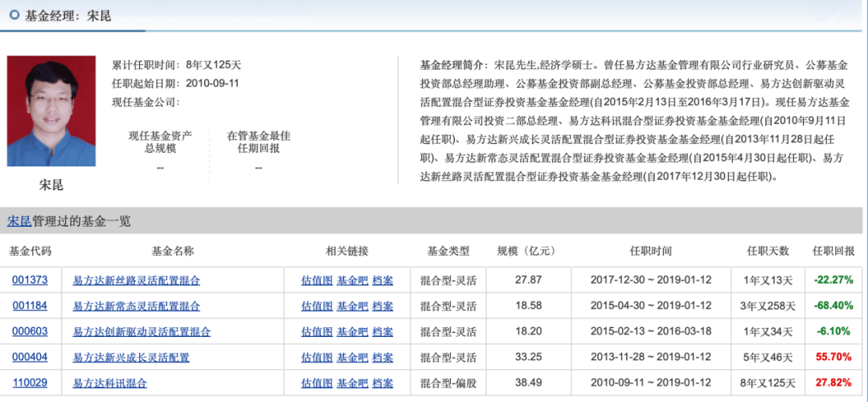Click the 任职回报 column header
This screenshot has width=868, height=402.
pyautogui.click(x=833, y=251)
